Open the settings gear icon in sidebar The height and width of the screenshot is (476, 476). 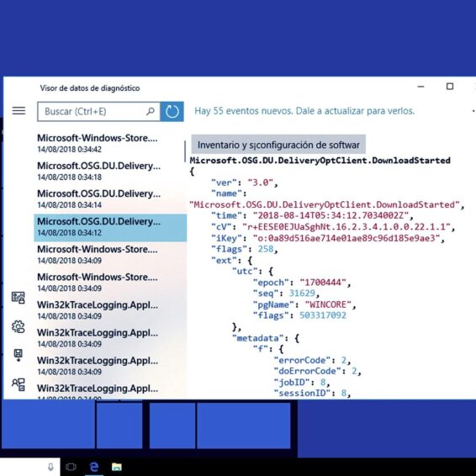pyautogui.click(x=19, y=326)
